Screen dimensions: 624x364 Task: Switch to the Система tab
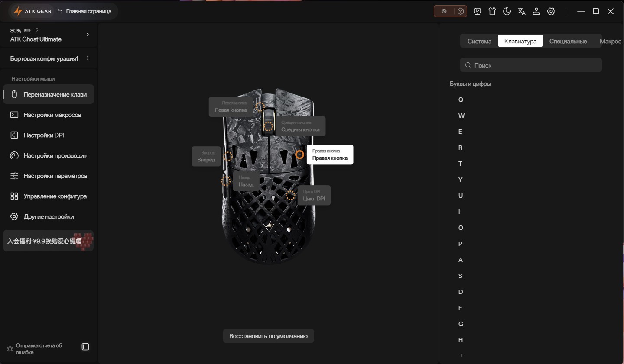tap(479, 41)
